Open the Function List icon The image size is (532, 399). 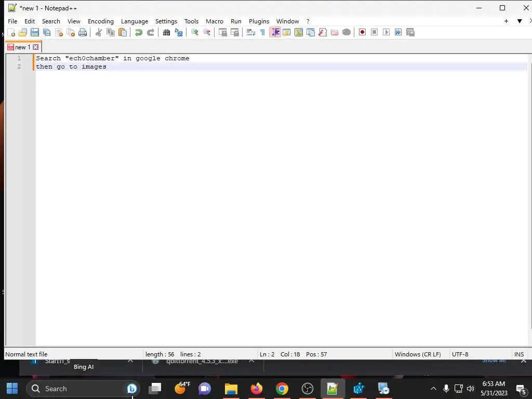point(323,32)
